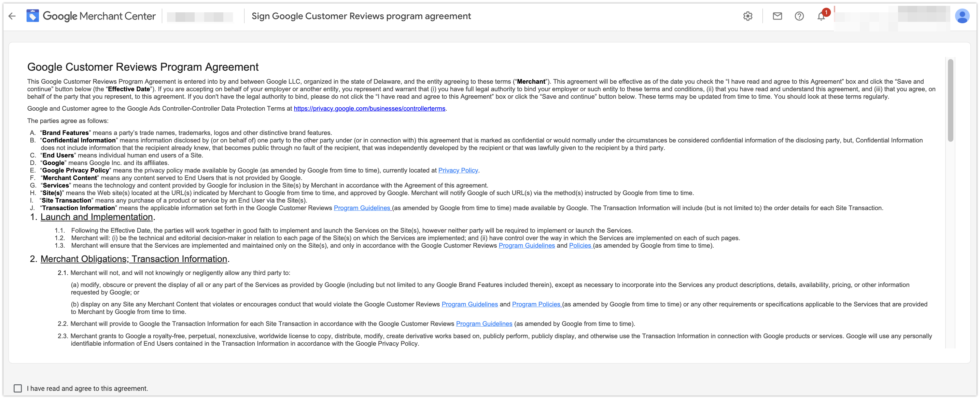Viewport: 980px width, 399px height.
Task: Open Program Guidelines link in section 2.2
Action: pos(484,324)
